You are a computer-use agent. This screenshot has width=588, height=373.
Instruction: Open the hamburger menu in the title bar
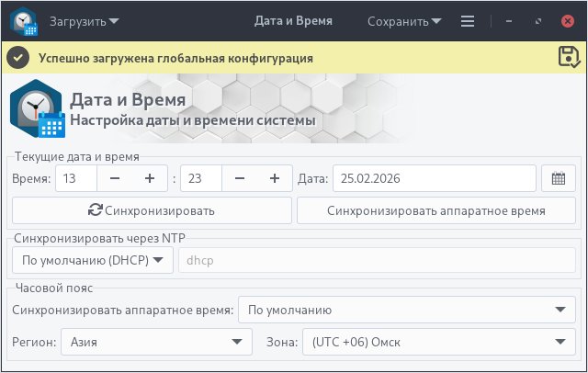(x=468, y=21)
